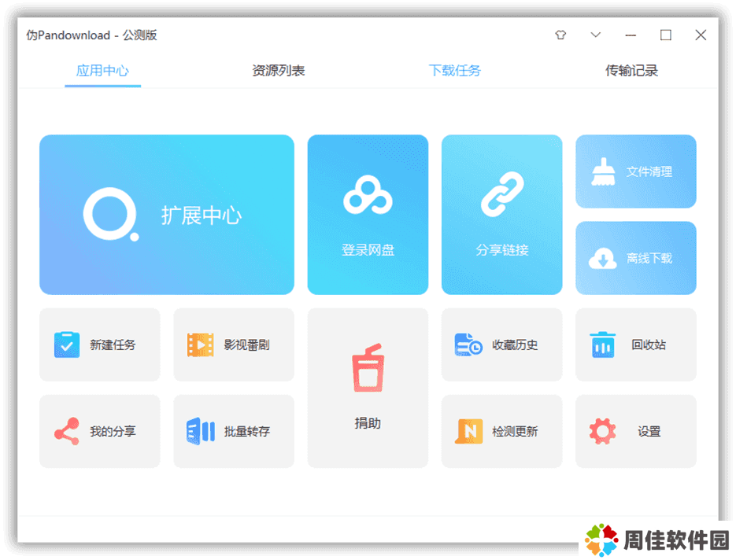736x560 pixels.
Task: Minimize the 伪Pandownload window
Action: [631, 35]
